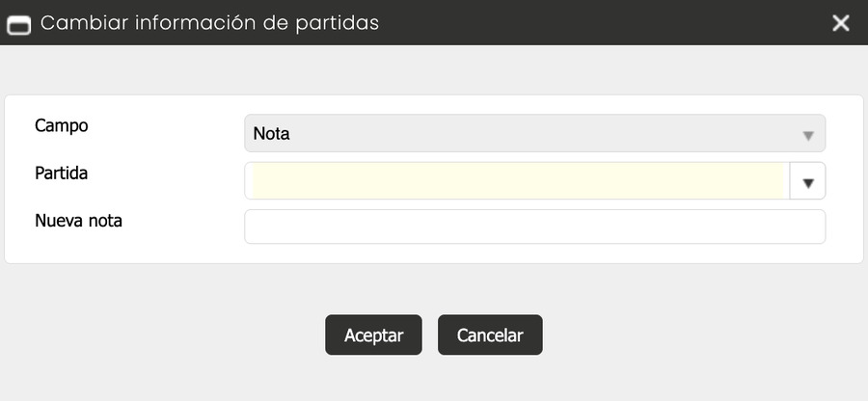Viewport: 868px width, 401px height.
Task: Click the gray background left of Aceptar
Action: (164, 334)
